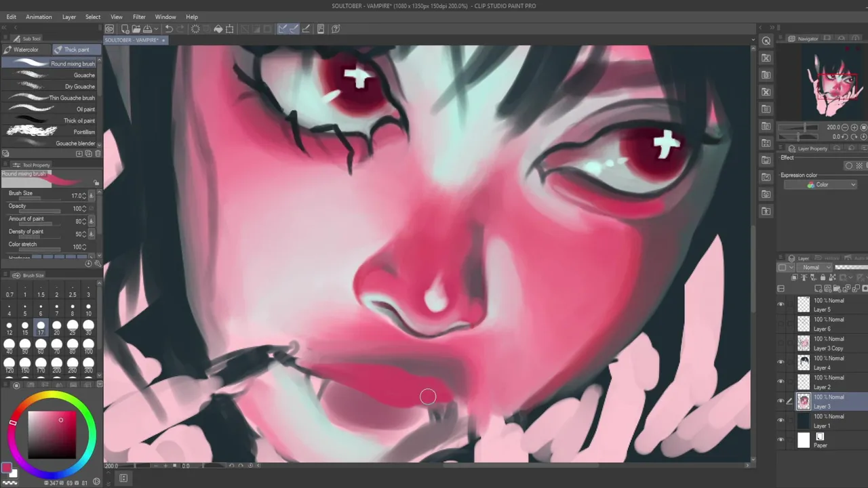Select the Thin Gouache brush

(49, 98)
